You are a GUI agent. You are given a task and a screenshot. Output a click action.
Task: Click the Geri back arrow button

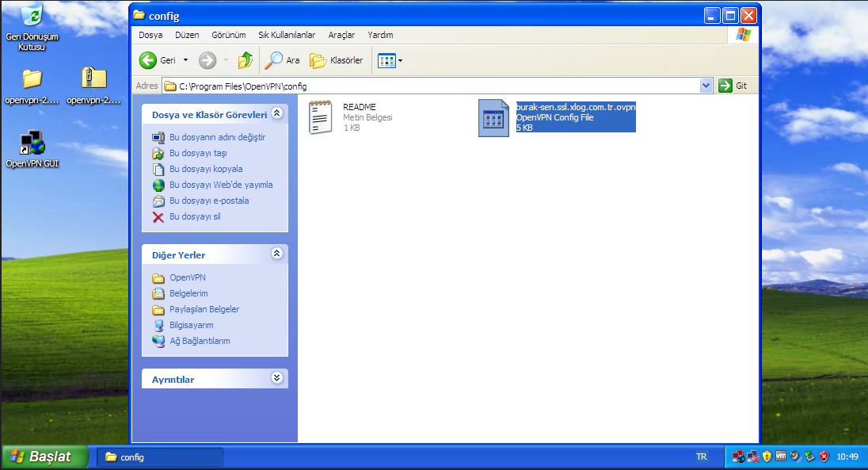pos(148,60)
